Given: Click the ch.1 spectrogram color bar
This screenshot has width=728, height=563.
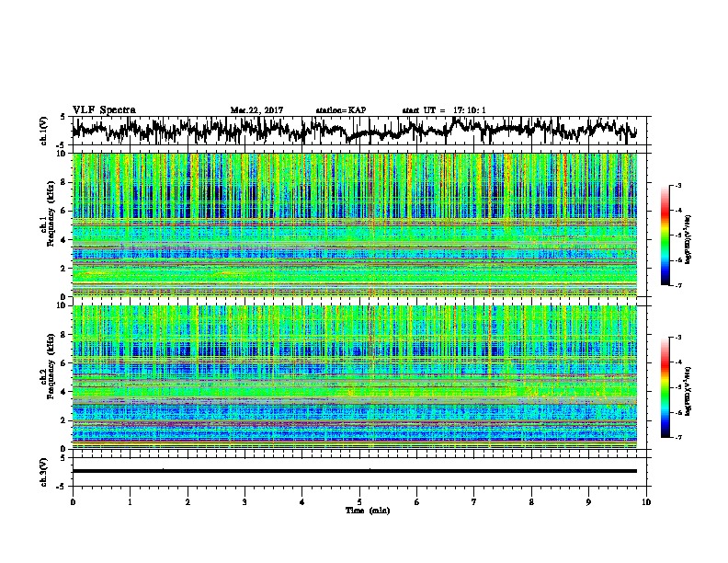Looking at the screenshot, I should pos(665,236).
